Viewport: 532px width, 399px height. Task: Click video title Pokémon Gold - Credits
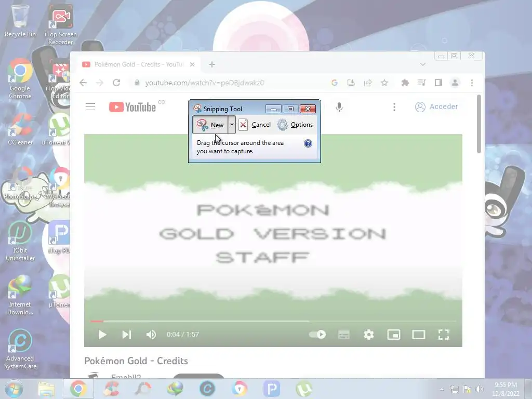[136, 361]
